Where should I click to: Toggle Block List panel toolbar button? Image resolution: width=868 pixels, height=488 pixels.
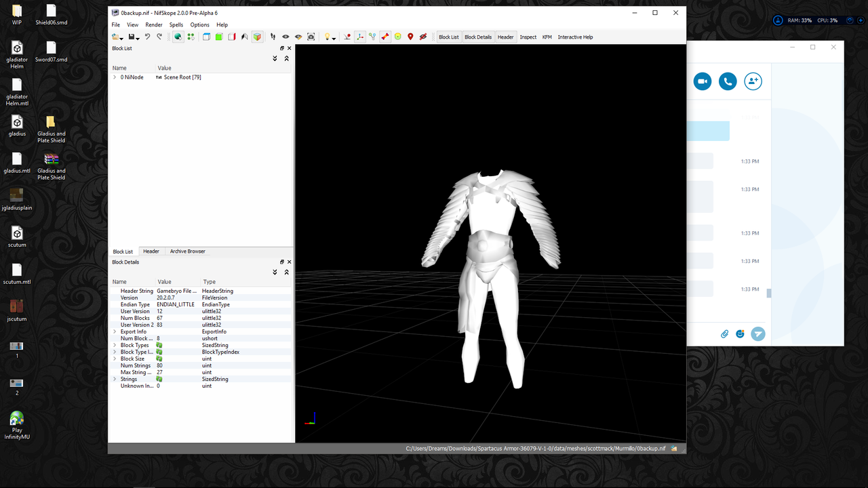tap(449, 37)
